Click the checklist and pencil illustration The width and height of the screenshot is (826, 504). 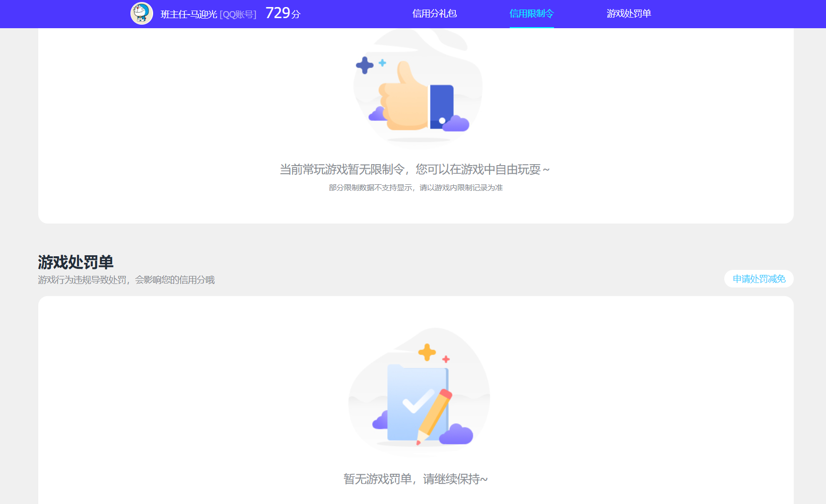pos(419,391)
